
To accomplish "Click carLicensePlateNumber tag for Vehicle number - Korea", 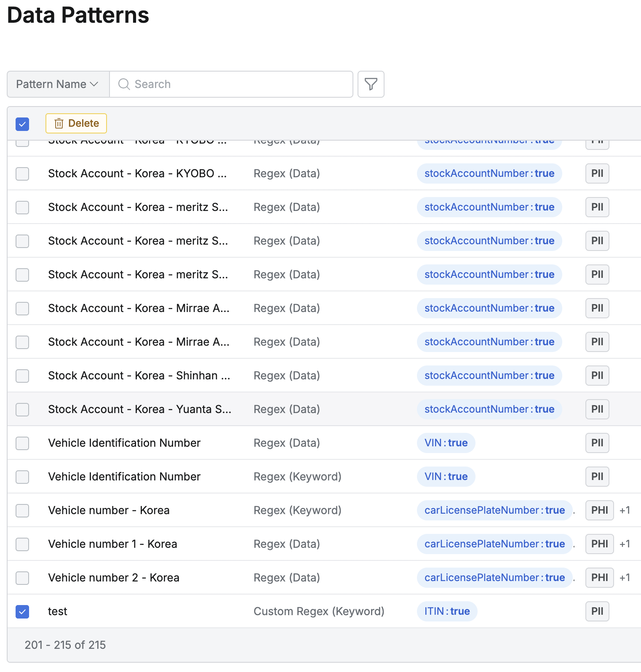I will click(494, 510).
